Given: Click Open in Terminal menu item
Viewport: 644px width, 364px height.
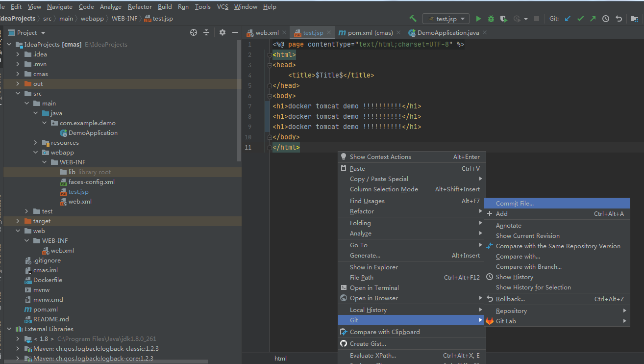Looking at the screenshot, I should click(411, 287).
